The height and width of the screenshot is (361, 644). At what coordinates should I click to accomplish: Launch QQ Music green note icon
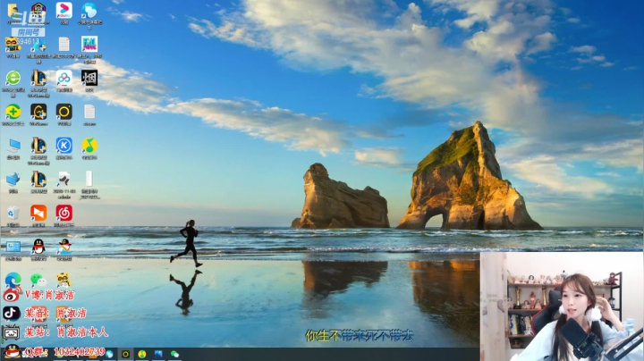pos(89,146)
